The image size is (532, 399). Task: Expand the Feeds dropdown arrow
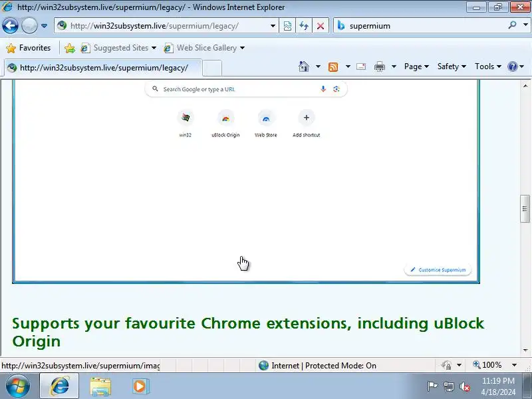pyautogui.click(x=348, y=66)
